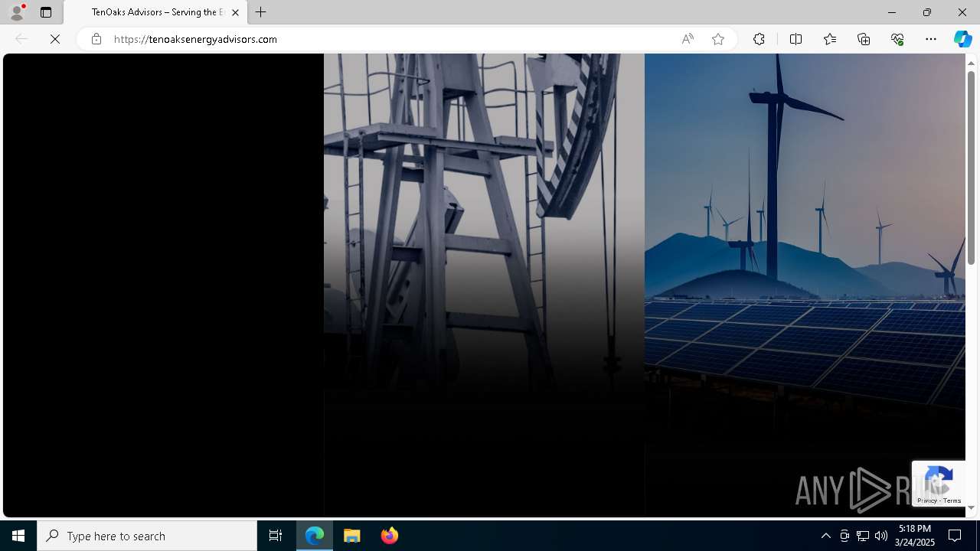Click the taskbar search box
Viewport: 980px width, 551px height.
(147, 536)
